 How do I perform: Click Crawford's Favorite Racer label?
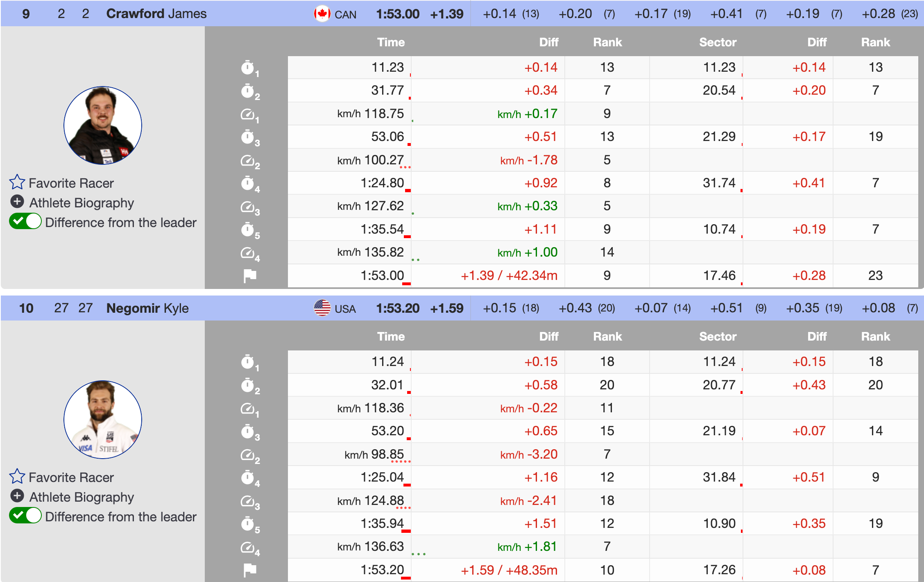point(71,183)
